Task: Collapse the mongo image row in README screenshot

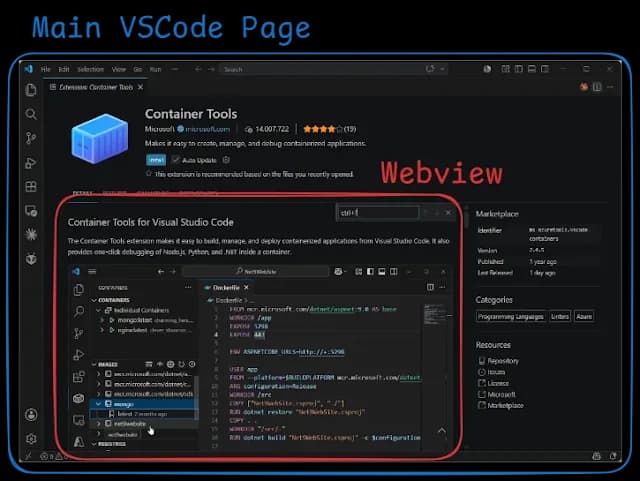Action: tap(98, 404)
